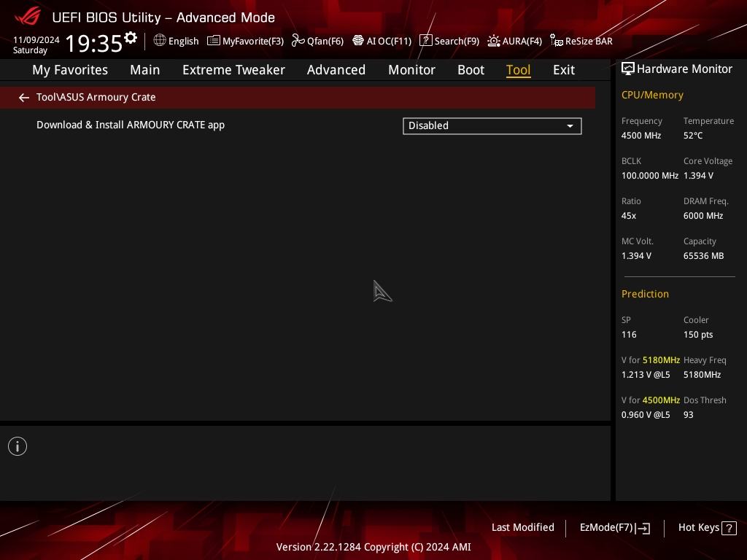Select the Tool tab

519,70
